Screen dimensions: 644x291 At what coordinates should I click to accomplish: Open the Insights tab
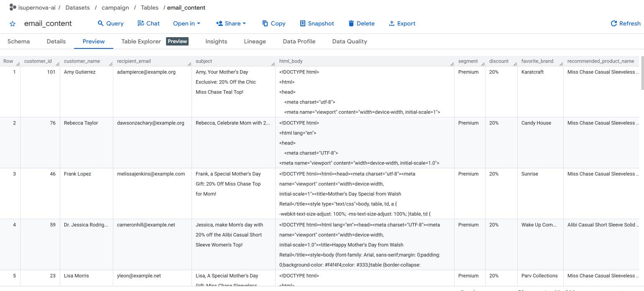(216, 41)
